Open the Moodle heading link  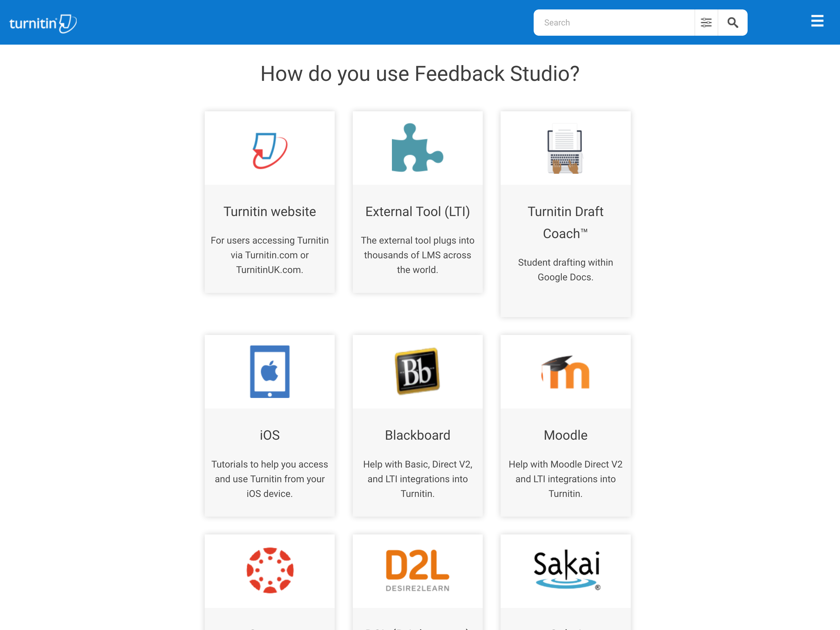point(565,435)
